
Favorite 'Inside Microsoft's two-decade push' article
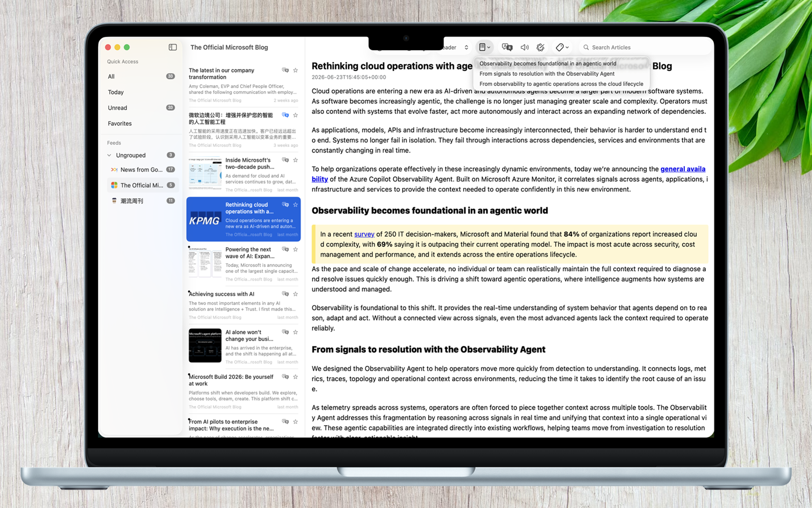(x=295, y=160)
